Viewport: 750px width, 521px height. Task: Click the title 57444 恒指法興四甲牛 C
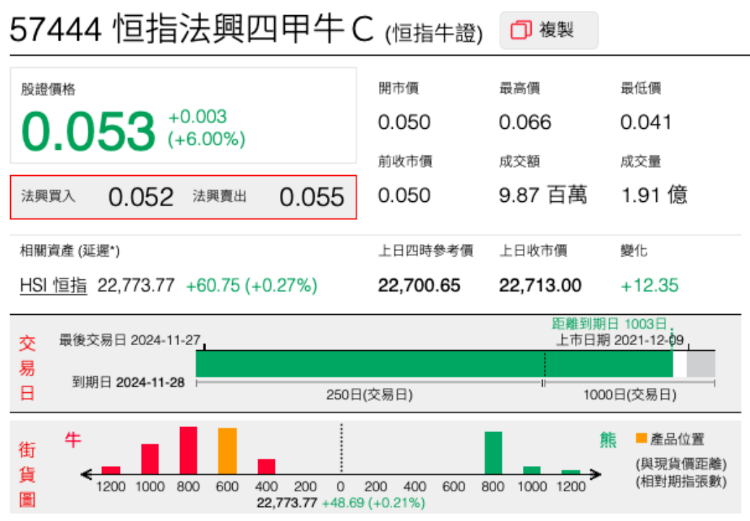pos(191,29)
